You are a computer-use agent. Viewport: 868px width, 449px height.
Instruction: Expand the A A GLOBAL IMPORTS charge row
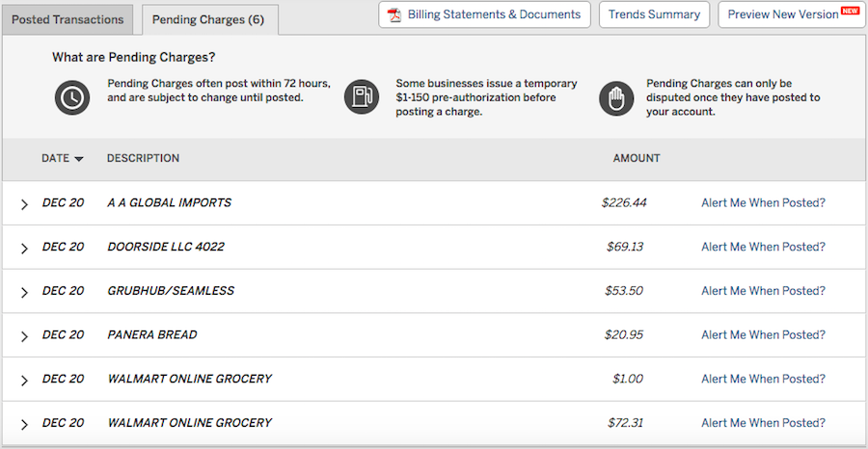coord(24,204)
